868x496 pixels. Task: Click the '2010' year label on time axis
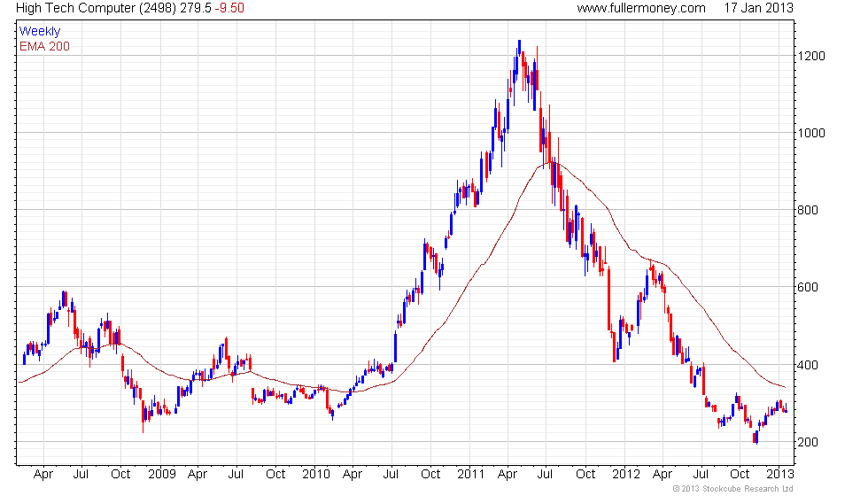coord(316,475)
